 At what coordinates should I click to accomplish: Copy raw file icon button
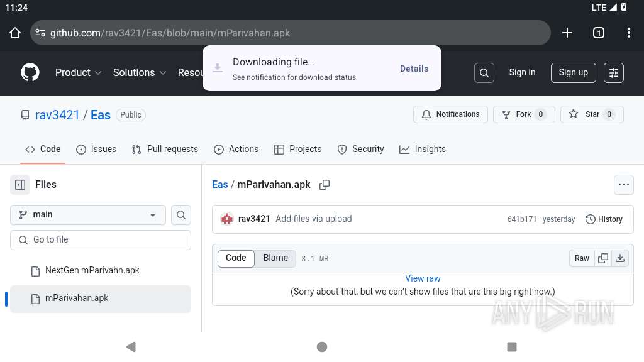(603, 258)
